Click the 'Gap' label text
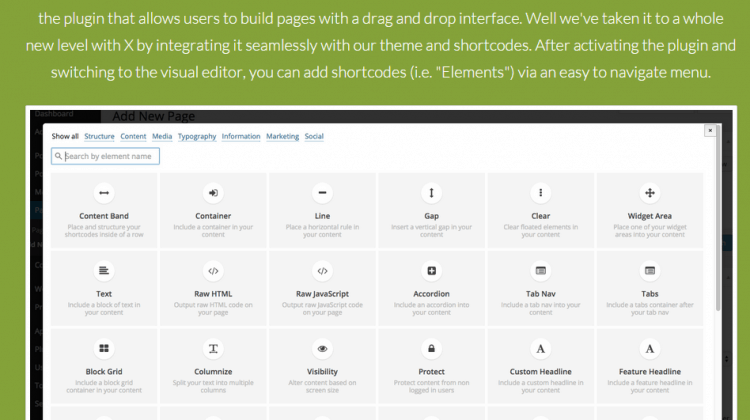Screen dimensions: 750x420 431,216
